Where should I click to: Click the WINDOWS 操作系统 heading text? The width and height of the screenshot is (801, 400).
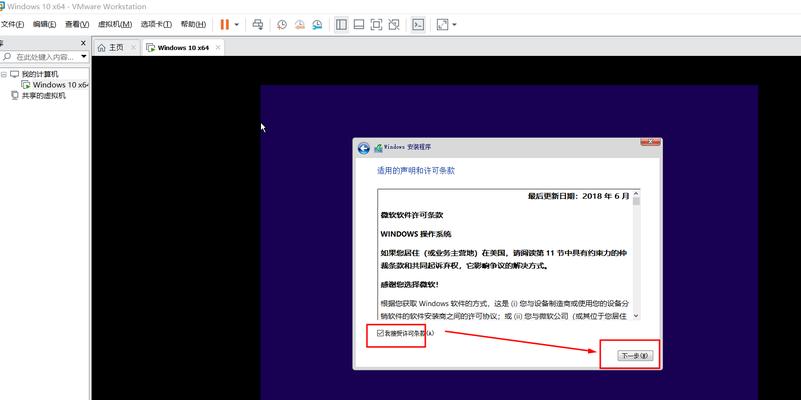coord(416,234)
